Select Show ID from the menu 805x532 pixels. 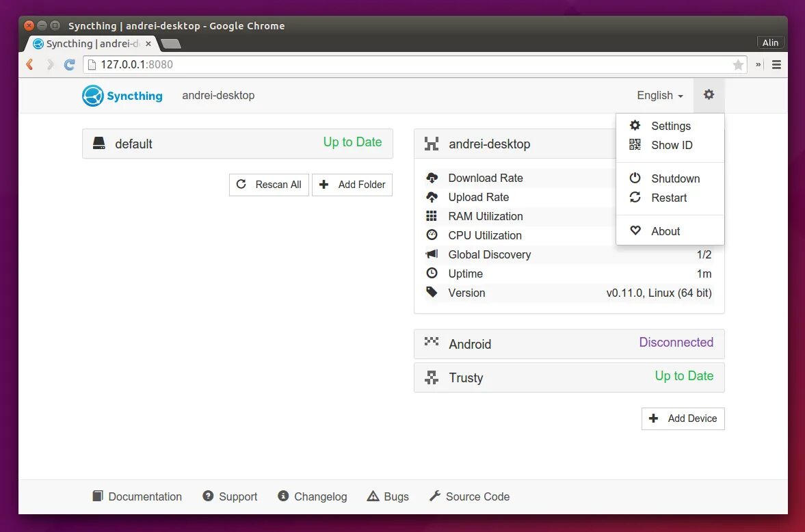pos(670,145)
